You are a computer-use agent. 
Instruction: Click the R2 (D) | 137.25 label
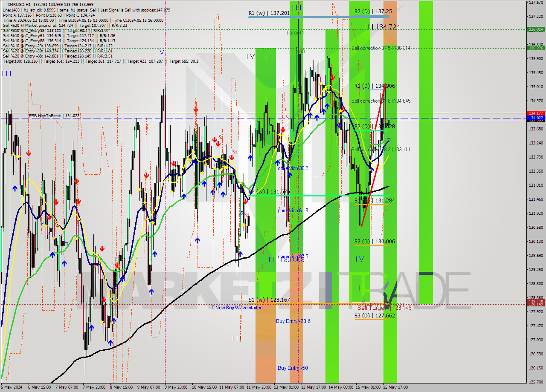(373, 12)
